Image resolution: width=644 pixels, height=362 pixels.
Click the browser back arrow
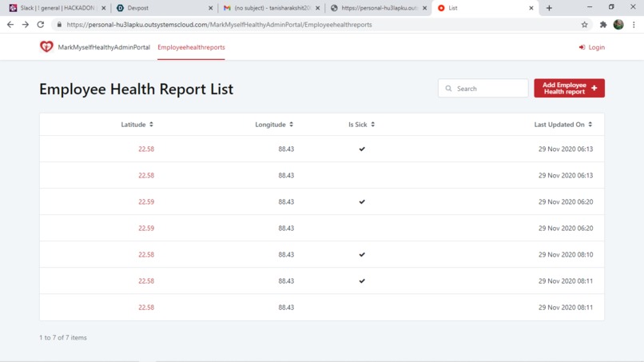pos(10,25)
